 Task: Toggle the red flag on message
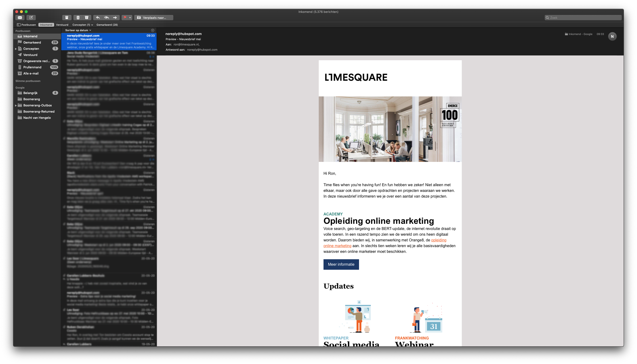125,18
